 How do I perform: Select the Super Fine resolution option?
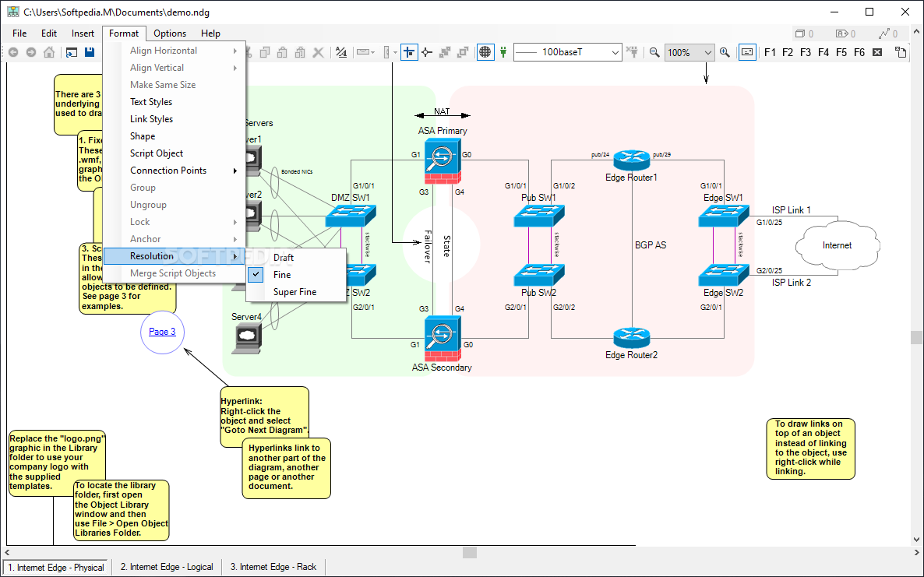coord(295,291)
